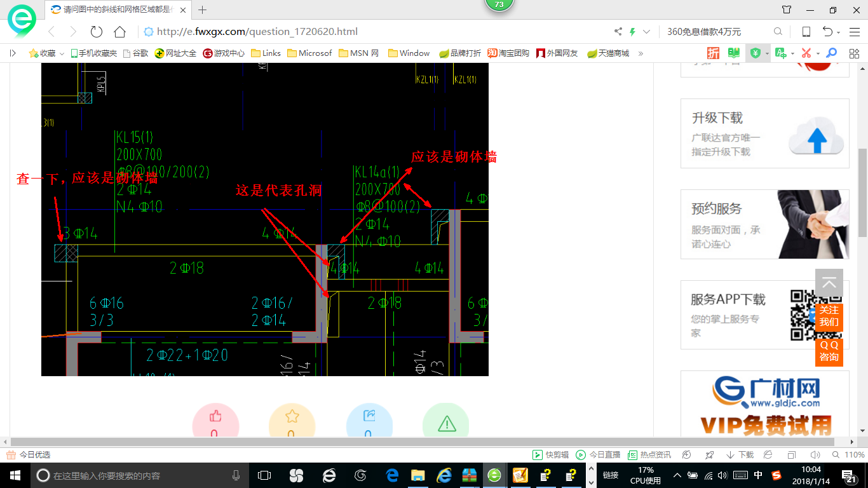The width and height of the screenshot is (868, 488).
Task: Open the MSN 网 bookmark folder
Action: (359, 53)
